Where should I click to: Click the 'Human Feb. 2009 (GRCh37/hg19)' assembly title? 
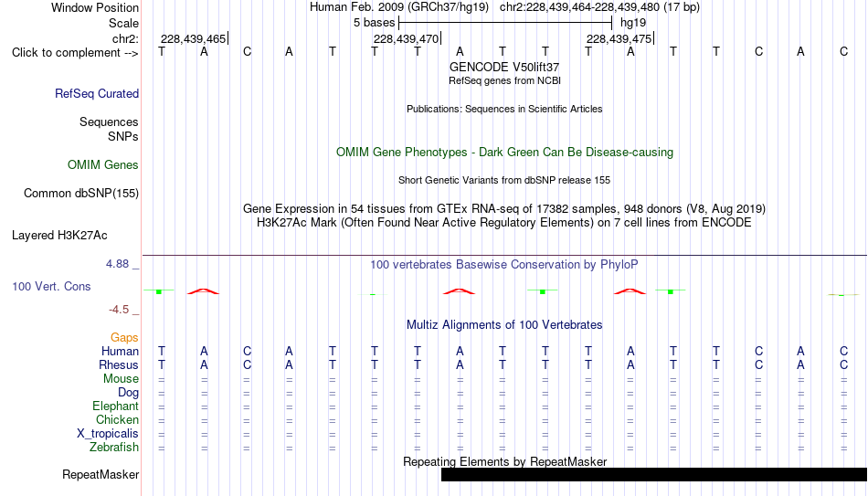coord(399,7)
